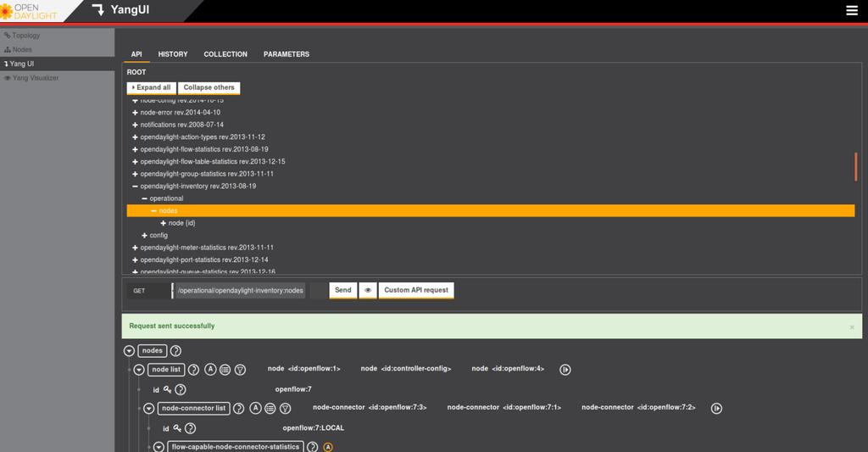Click the key icon beside openflow:7:LOCAL id

point(177,428)
